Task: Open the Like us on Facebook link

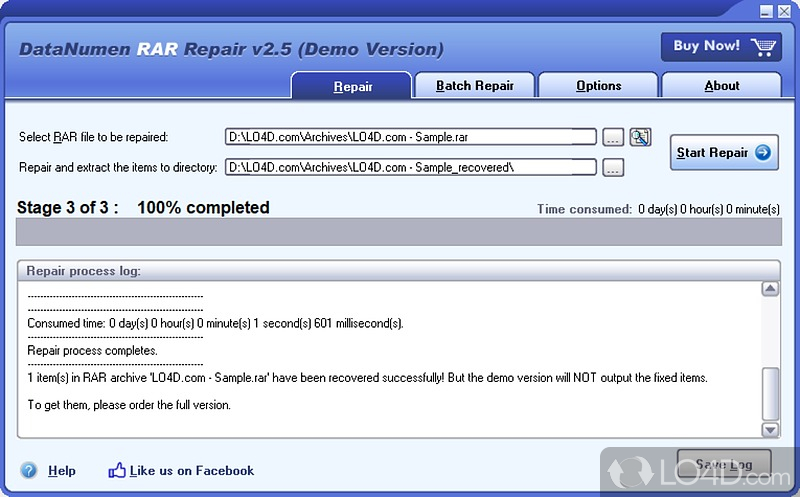Action: click(x=192, y=470)
